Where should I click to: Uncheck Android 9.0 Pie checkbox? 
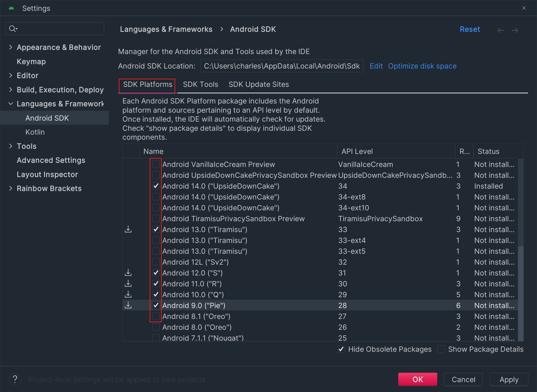tap(156, 305)
